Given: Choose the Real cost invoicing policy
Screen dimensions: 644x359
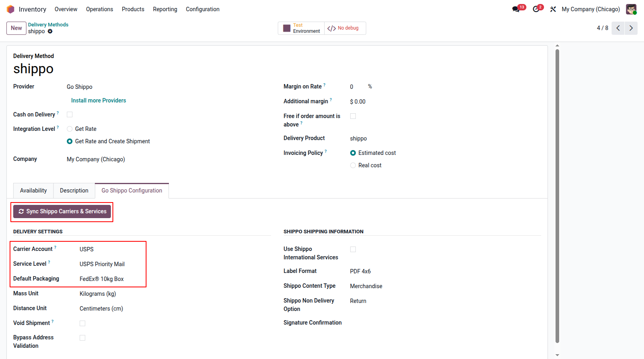Looking at the screenshot, I should tap(353, 165).
